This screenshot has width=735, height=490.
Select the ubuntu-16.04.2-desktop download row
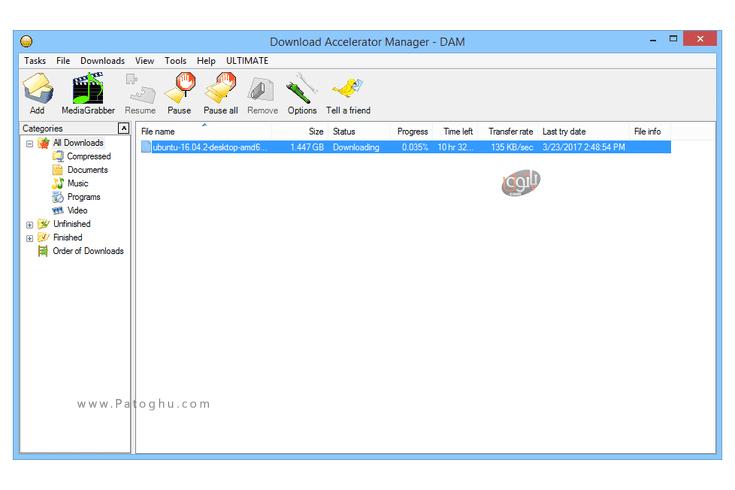(x=405, y=147)
